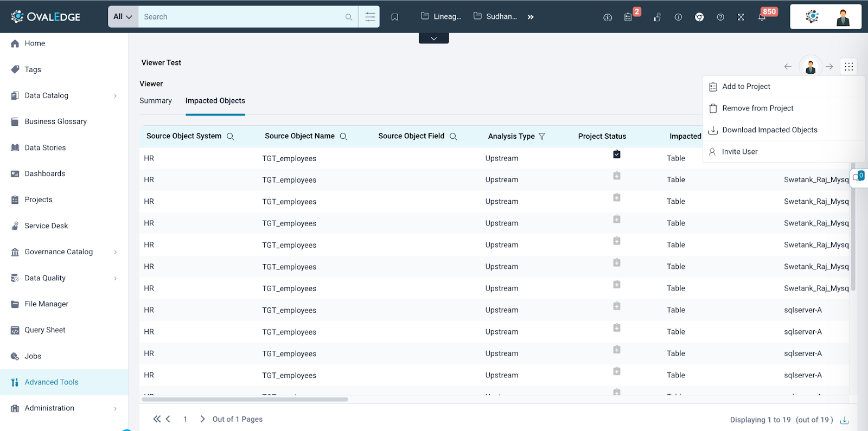Open Data Stories in sidebar
The image size is (868, 431).
coord(45,147)
